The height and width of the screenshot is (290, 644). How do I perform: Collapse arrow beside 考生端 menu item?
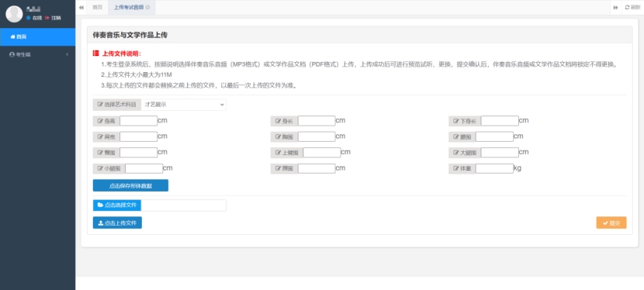tap(67, 54)
